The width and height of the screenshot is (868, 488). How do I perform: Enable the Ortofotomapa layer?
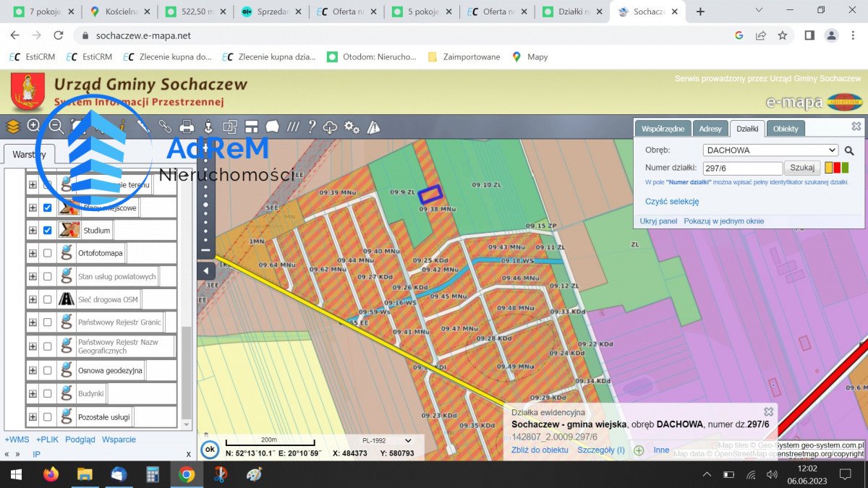47,253
